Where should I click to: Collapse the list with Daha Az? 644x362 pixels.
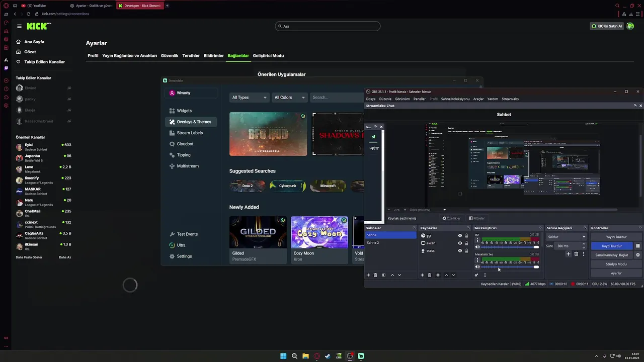[65, 257]
